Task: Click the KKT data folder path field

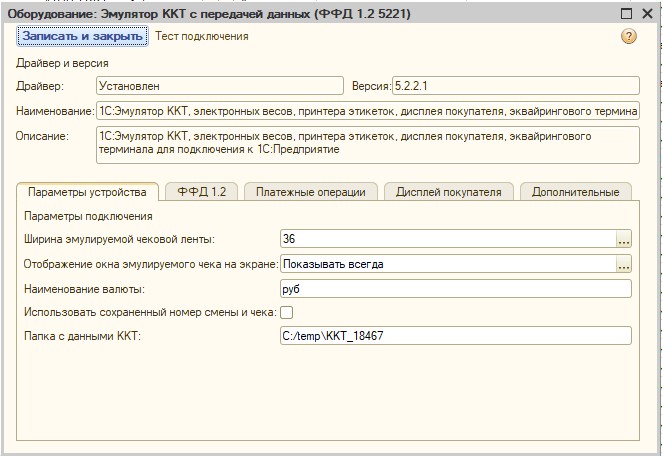Action: tap(456, 337)
